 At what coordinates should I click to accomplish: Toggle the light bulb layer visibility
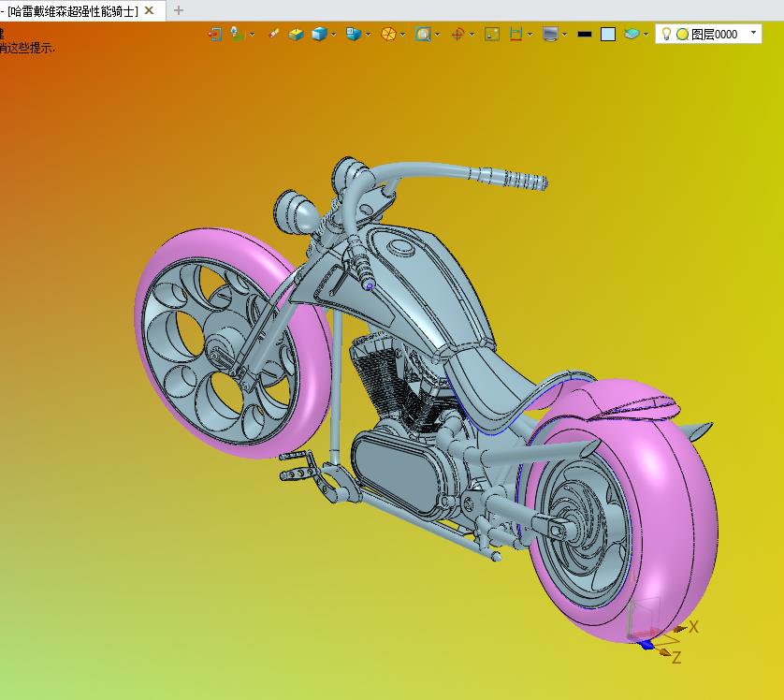coord(666,34)
